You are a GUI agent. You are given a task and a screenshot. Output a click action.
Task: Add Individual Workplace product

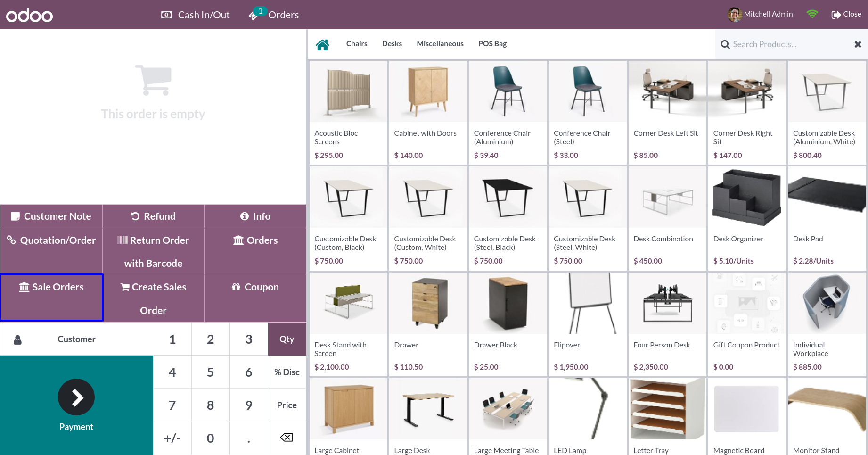(x=827, y=324)
